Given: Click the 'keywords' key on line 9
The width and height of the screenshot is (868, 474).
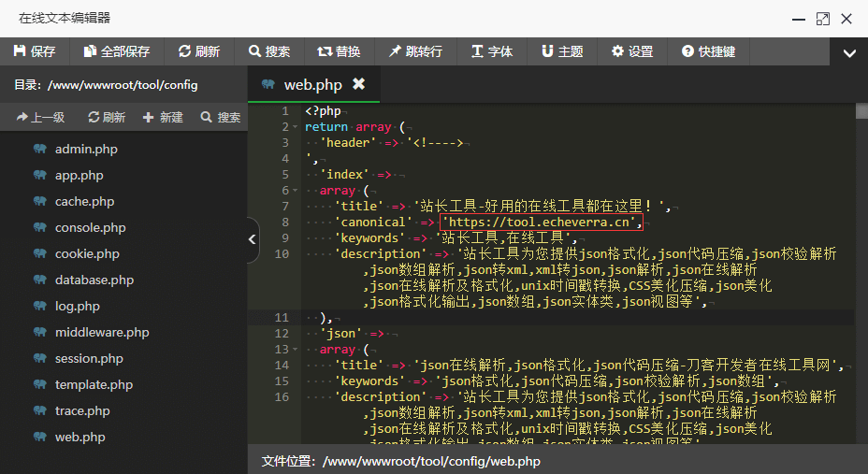Looking at the screenshot, I should pyautogui.click(x=369, y=238).
